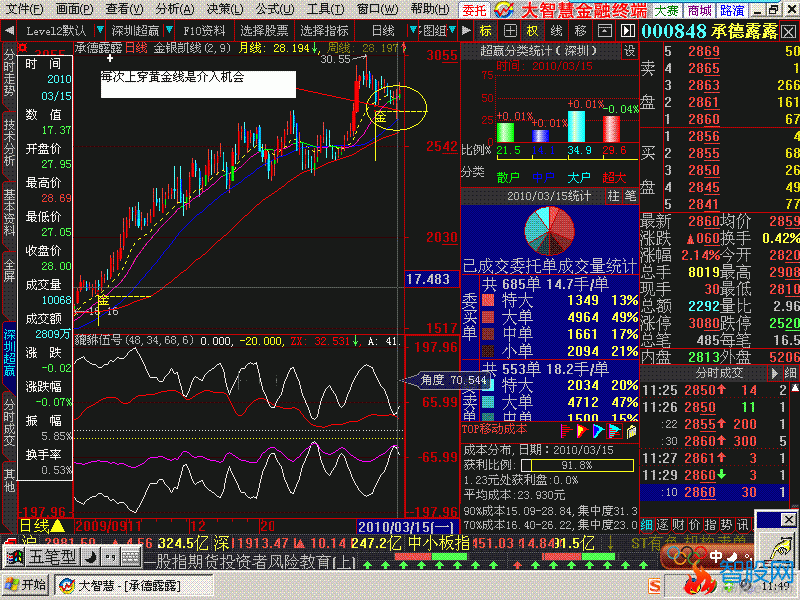Open the 技术分析 sidebar tab
Viewport: 800px width, 600px height.
[x=9, y=142]
